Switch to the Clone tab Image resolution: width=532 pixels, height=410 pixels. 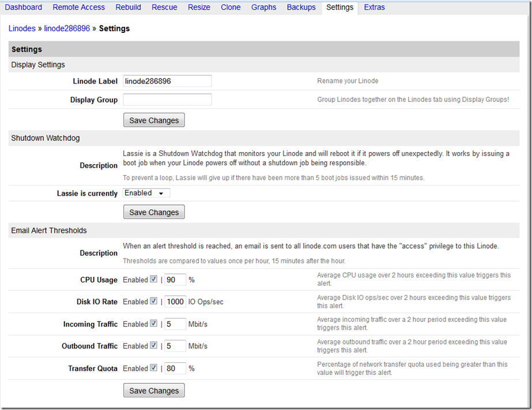pos(231,7)
